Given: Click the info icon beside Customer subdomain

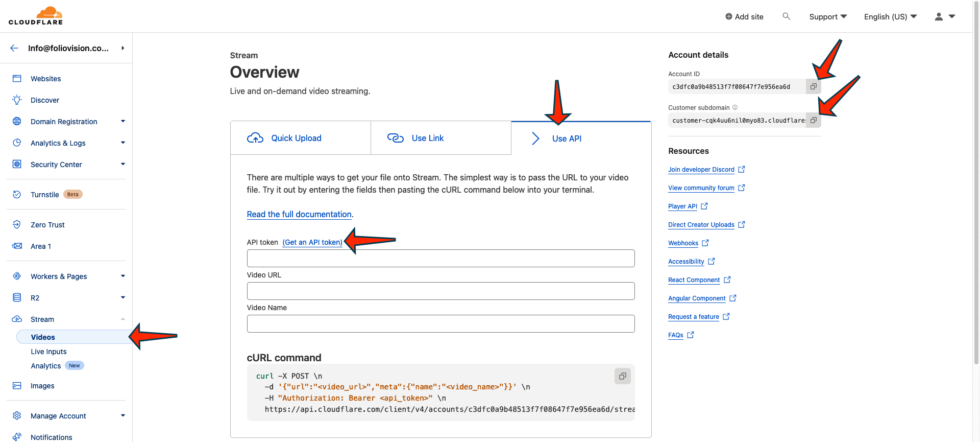Looking at the screenshot, I should pos(735,107).
